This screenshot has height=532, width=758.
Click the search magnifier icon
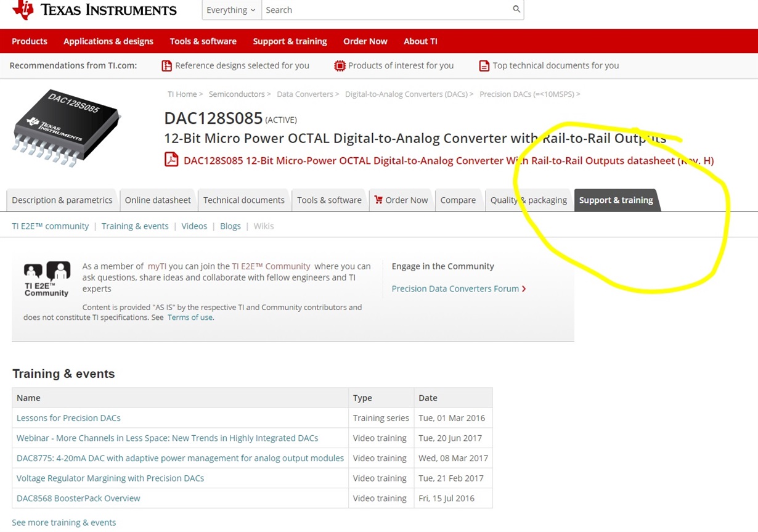coord(516,9)
